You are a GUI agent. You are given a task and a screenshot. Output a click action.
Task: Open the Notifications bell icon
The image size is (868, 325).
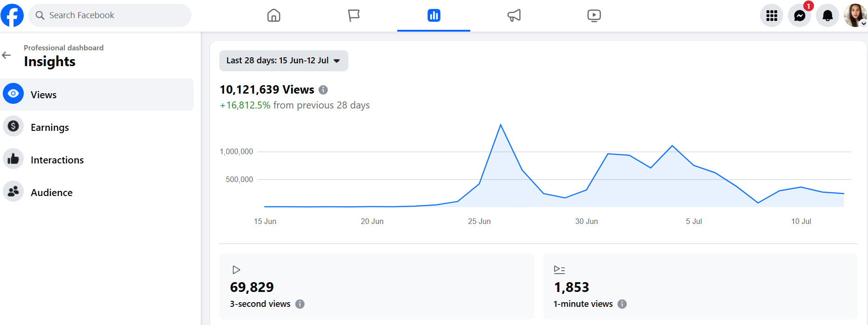[x=827, y=16]
